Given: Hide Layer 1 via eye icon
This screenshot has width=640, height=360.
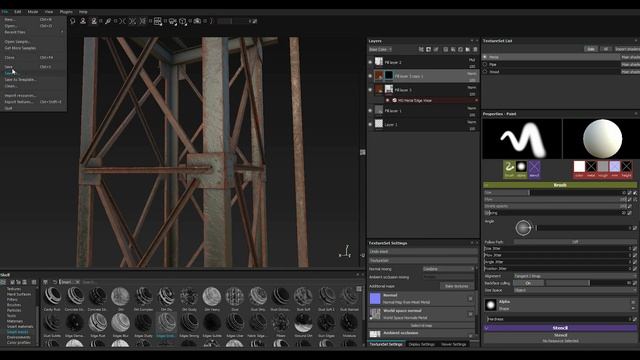Looking at the screenshot, I should coord(370,124).
